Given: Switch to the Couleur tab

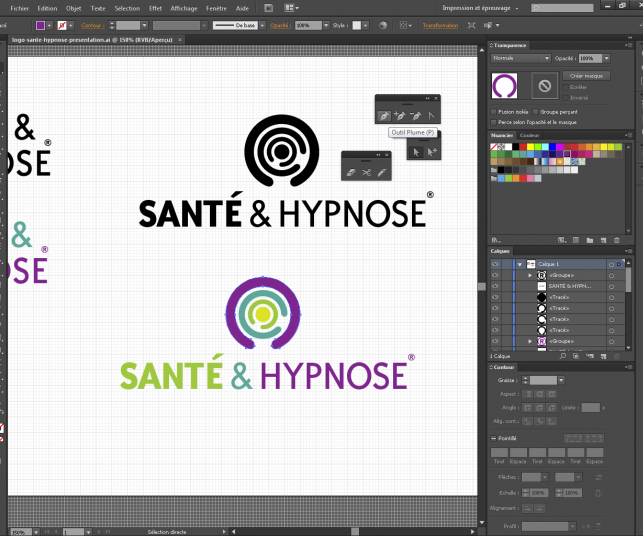Looking at the screenshot, I should pos(530,135).
